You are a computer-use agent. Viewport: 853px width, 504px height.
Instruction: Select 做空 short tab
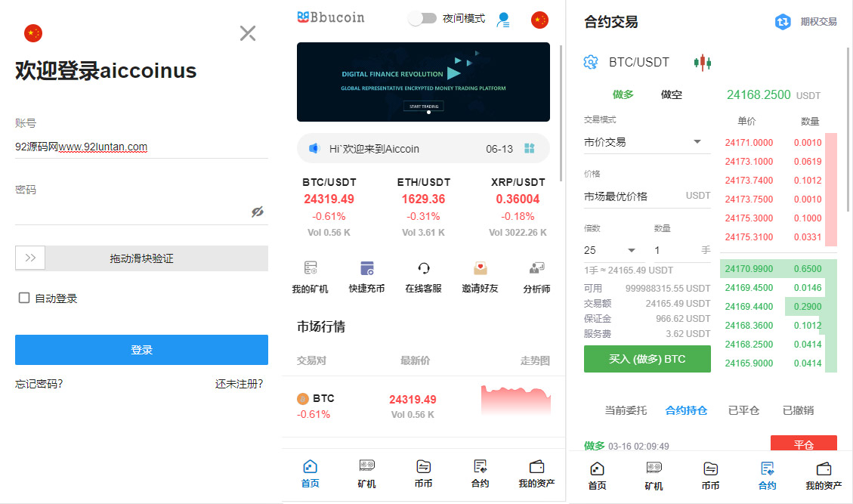[671, 94]
